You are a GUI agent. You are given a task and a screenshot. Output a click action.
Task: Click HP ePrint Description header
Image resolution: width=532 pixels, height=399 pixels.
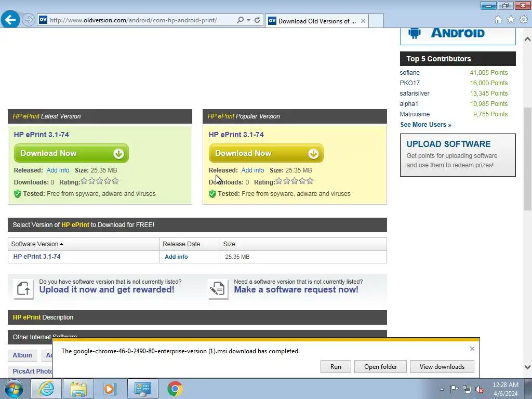197,317
